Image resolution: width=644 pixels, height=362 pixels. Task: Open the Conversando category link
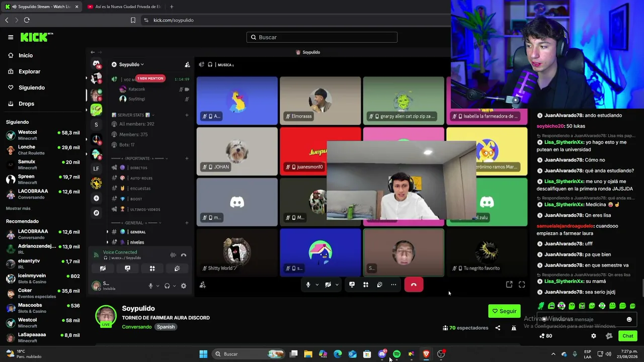coord(136,327)
